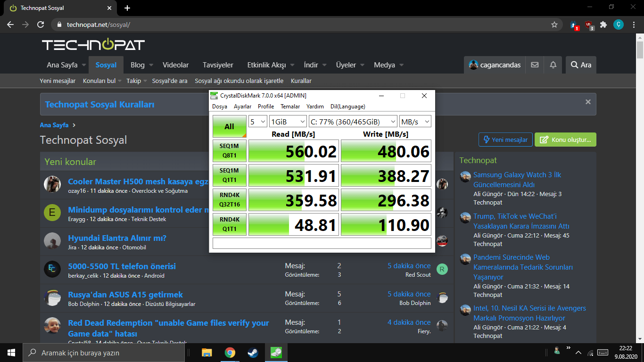The image size is (644, 362).
Task: Click the Windows taskbar search field
Action: 104,353
